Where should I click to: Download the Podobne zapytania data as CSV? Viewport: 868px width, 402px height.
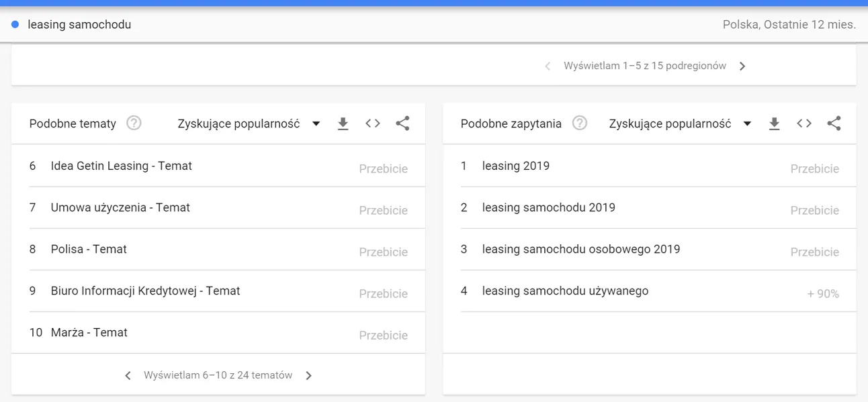pos(774,123)
